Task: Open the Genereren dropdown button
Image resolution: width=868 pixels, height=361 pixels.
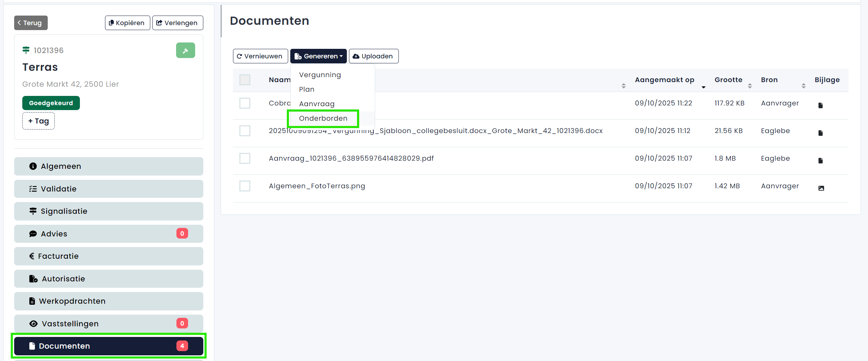Action: pos(318,56)
